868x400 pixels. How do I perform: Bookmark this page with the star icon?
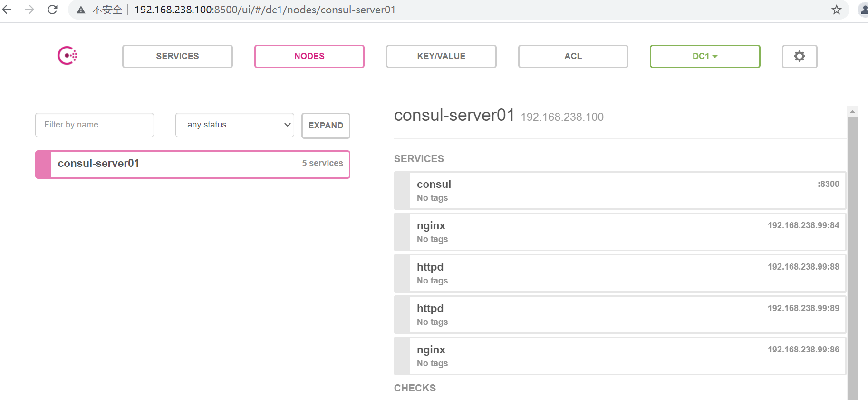coord(837,10)
